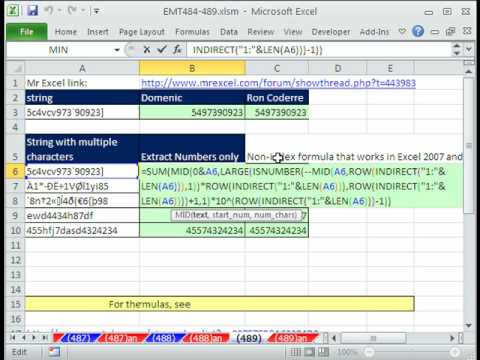The image size is (480, 360).
Task: Switch to the (488) sheet tab
Action: [x=163, y=338]
